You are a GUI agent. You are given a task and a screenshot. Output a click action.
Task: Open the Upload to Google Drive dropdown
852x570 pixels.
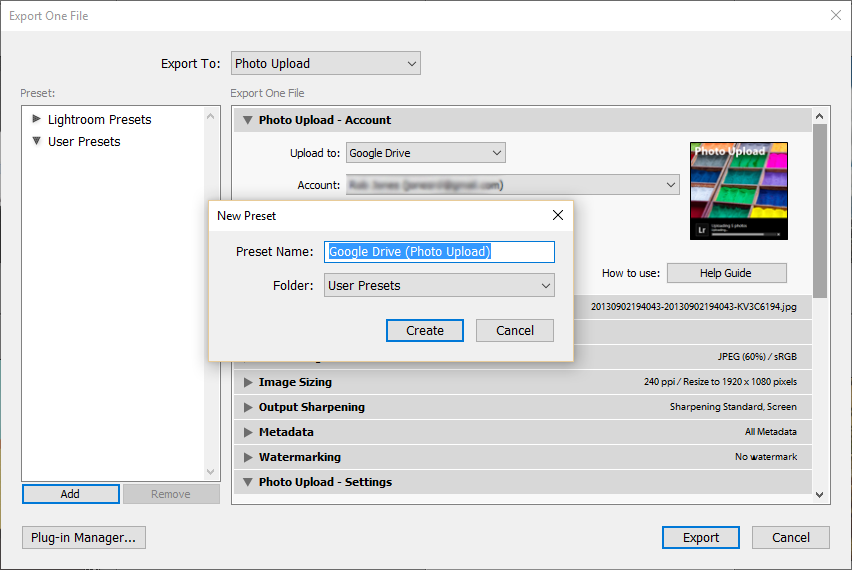pyautogui.click(x=425, y=153)
